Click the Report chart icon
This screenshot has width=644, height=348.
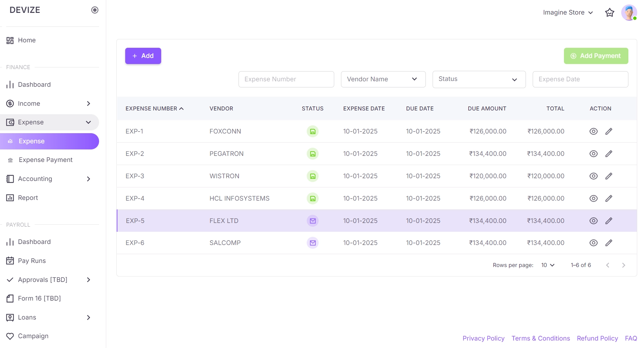click(x=10, y=198)
